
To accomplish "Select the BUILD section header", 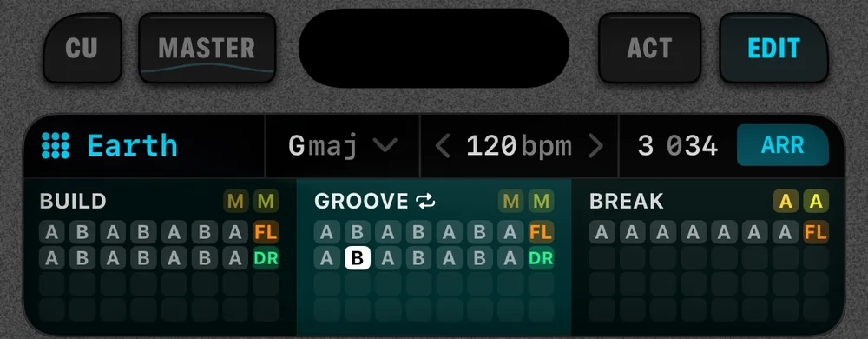I will 73,201.
